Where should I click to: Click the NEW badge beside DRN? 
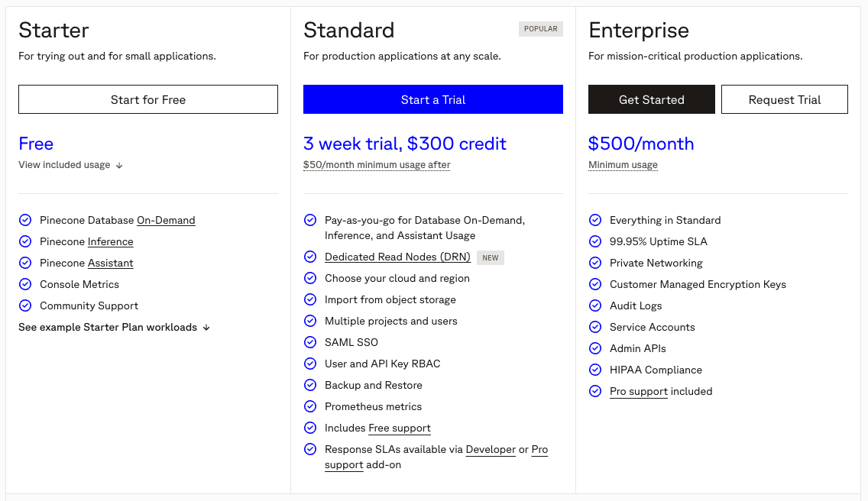click(491, 257)
